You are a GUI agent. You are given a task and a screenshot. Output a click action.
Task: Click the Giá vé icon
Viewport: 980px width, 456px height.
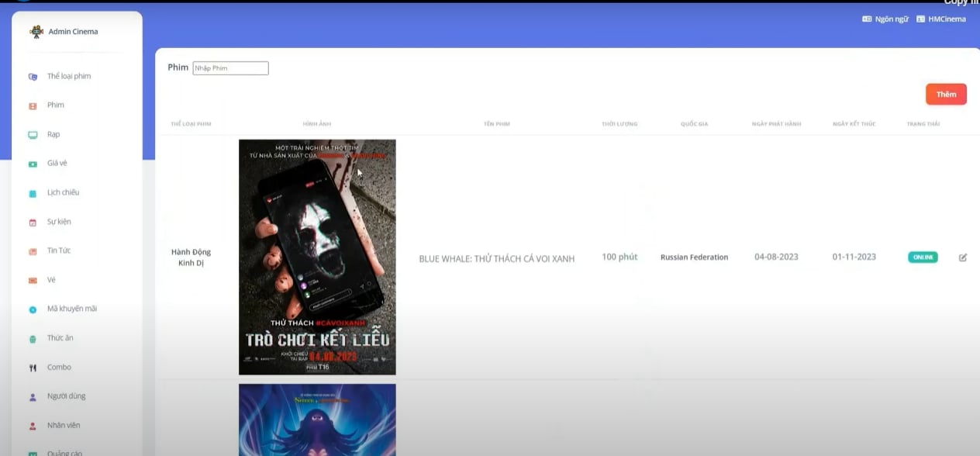point(33,164)
